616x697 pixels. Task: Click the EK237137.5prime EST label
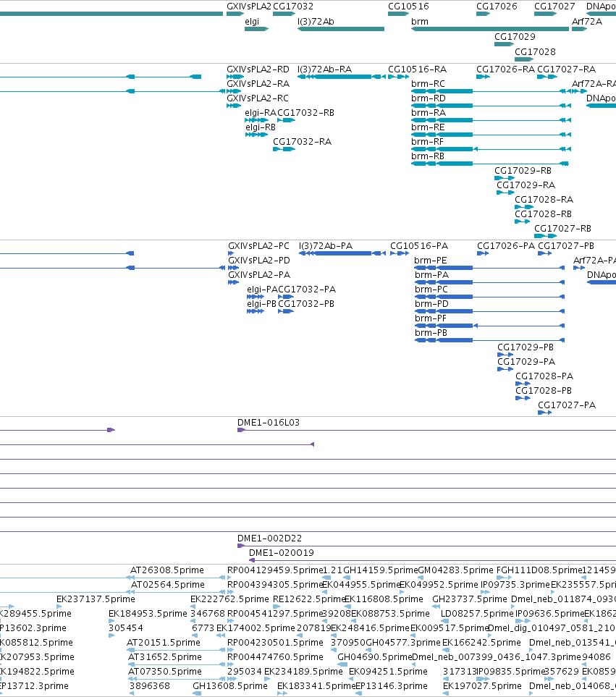click(96, 599)
